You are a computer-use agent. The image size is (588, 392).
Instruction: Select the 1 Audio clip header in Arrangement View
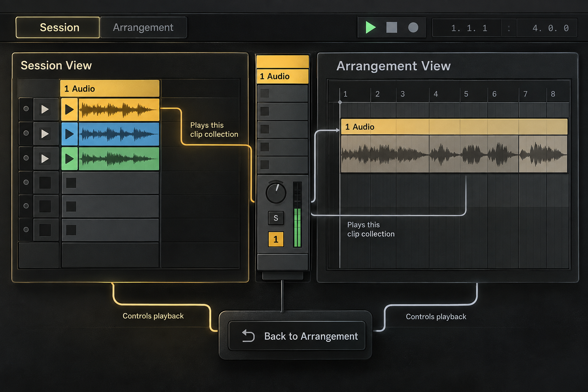coord(454,127)
